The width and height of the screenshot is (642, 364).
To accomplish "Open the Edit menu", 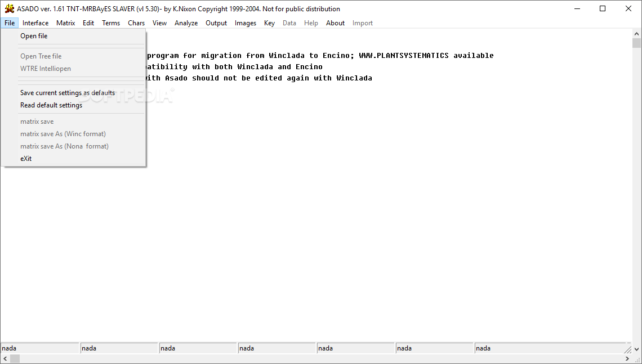I will [88, 23].
